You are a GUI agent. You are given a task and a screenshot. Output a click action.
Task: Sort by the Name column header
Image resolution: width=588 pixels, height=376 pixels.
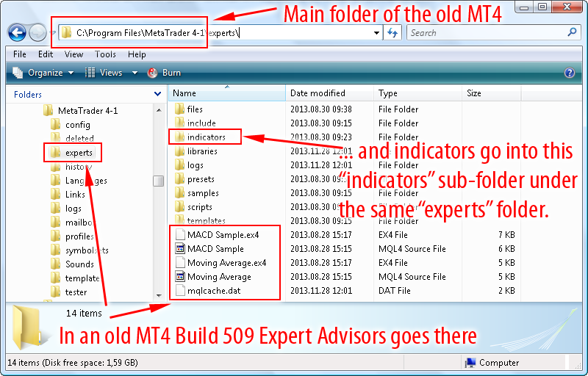(x=227, y=93)
